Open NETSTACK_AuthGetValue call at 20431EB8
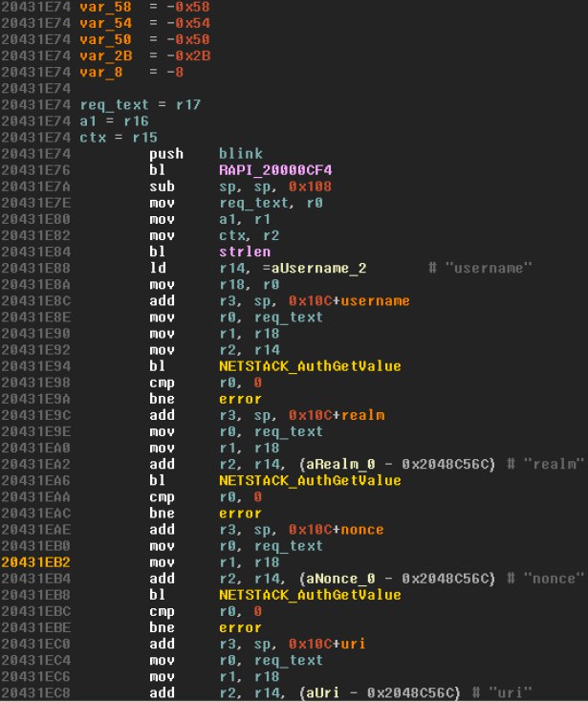This screenshot has width=588, height=702. click(310, 595)
